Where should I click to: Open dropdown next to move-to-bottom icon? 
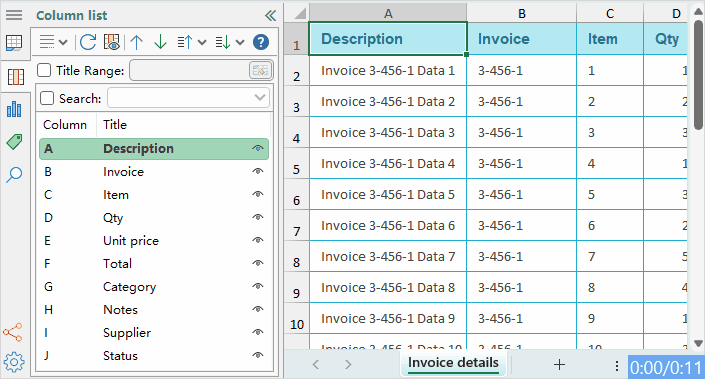coord(240,43)
